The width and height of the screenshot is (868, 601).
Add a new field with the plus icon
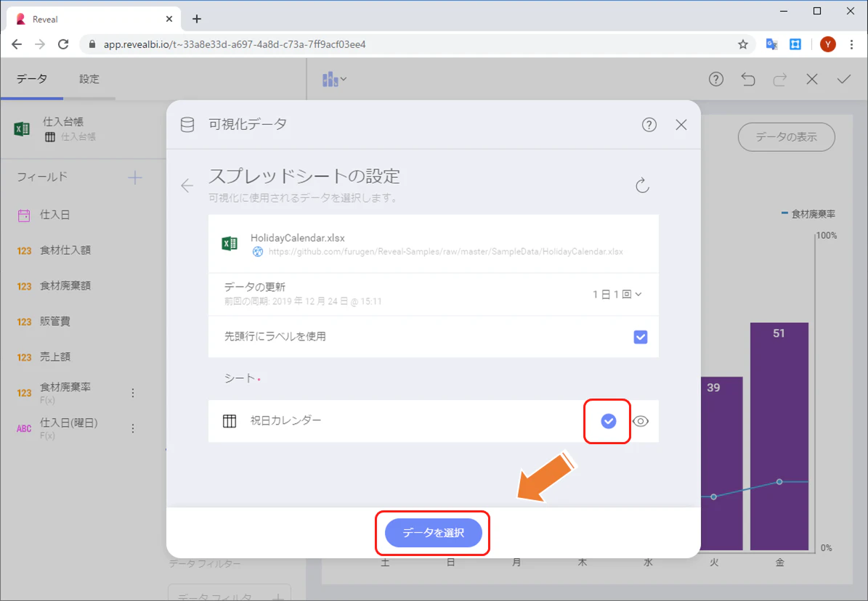tap(135, 178)
